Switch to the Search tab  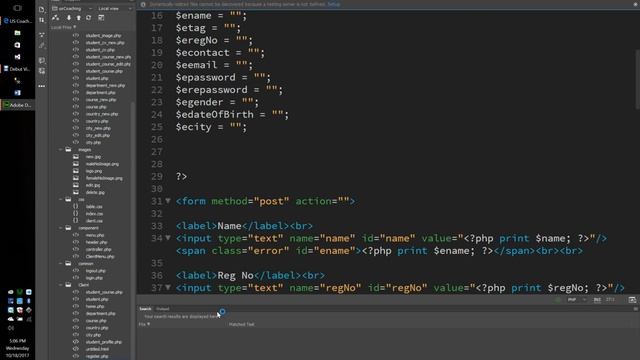145,309
